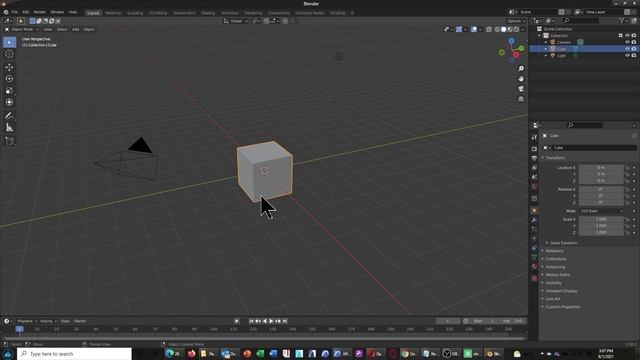This screenshot has height=360, width=640.
Task: Toggle the camera view viewport button
Action: 521,89
